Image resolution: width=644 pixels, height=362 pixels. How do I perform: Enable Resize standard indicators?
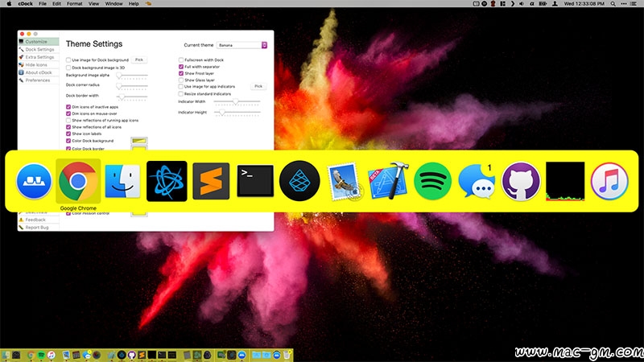click(180, 93)
